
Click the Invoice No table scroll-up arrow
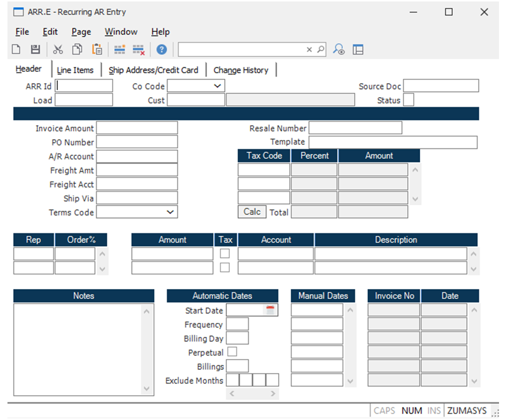point(474,310)
